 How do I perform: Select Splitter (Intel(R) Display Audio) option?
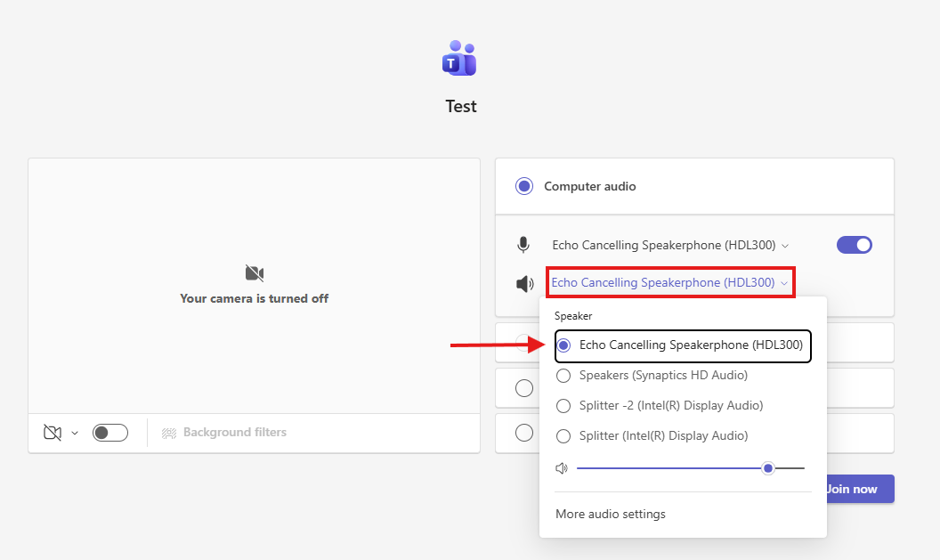652,436
